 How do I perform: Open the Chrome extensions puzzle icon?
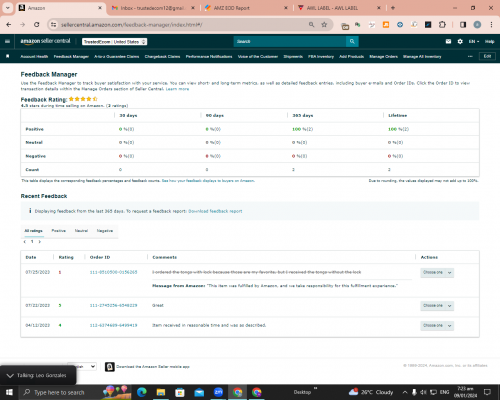(442, 25)
